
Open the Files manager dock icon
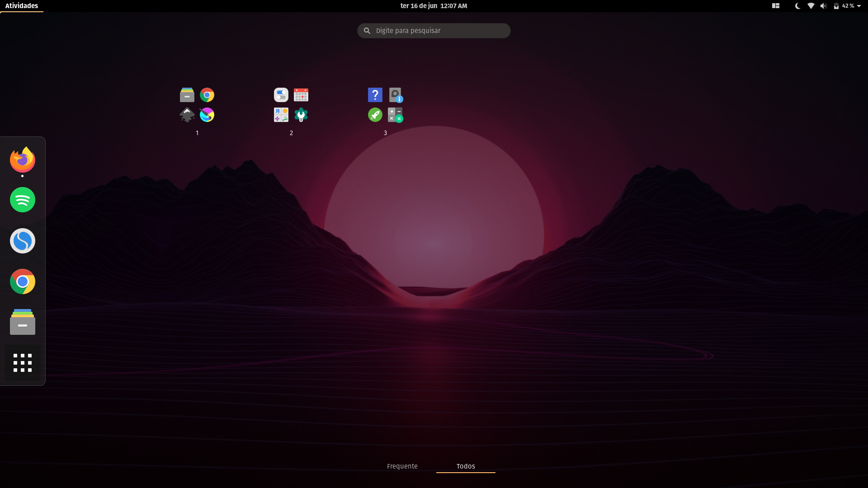tap(23, 322)
